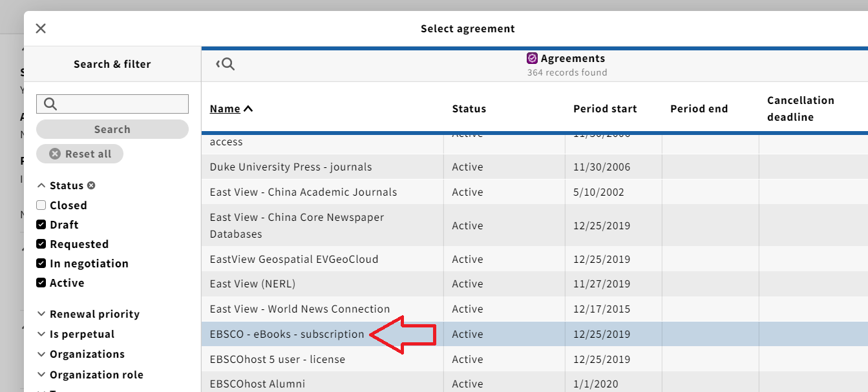
Task: Click period start date 11/30/2006 for Duke row
Action: [602, 167]
